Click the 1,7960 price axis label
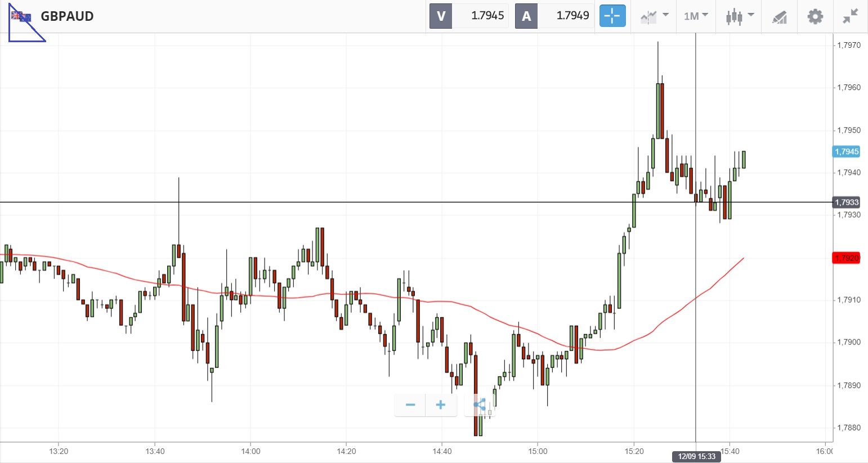 click(848, 88)
